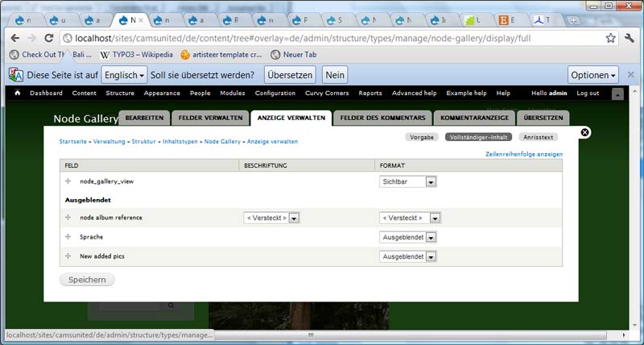The image size is (644, 345).
Task: Click the Drupal home icon in admin bar
Action: tap(18, 94)
